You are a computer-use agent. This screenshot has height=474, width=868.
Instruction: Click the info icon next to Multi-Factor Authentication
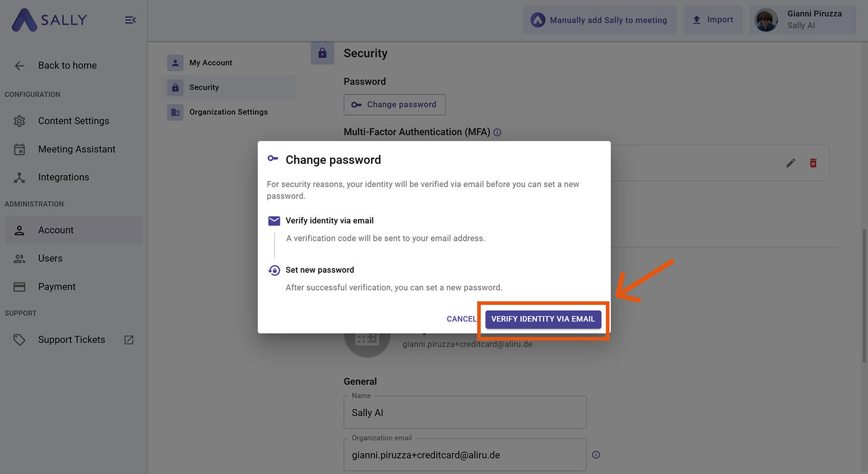coord(497,132)
